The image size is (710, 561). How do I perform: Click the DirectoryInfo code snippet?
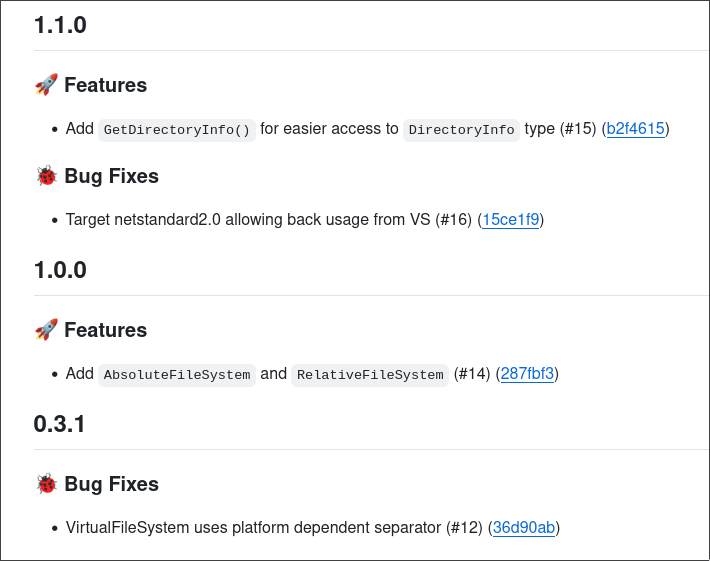pos(462,130)
